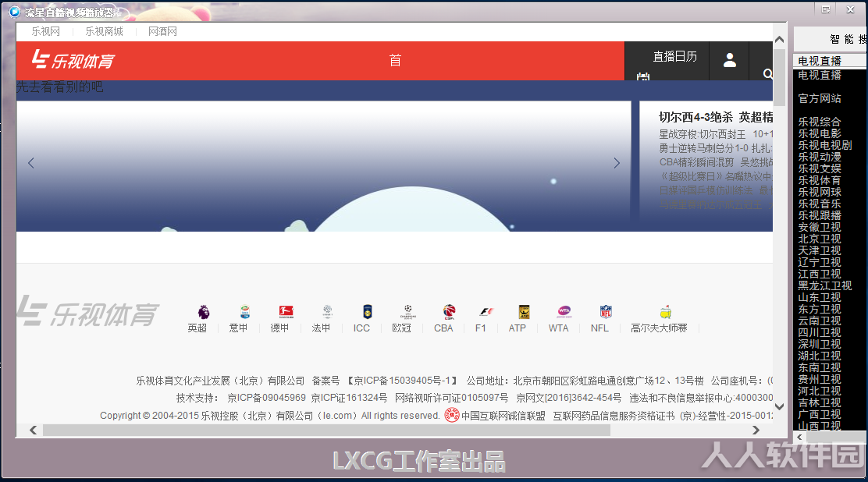Open the 勇士逆转马刺总分1-0 news link
Image resolution: width=868 pixels, height=482 pixels.
[x=703, y=148]
